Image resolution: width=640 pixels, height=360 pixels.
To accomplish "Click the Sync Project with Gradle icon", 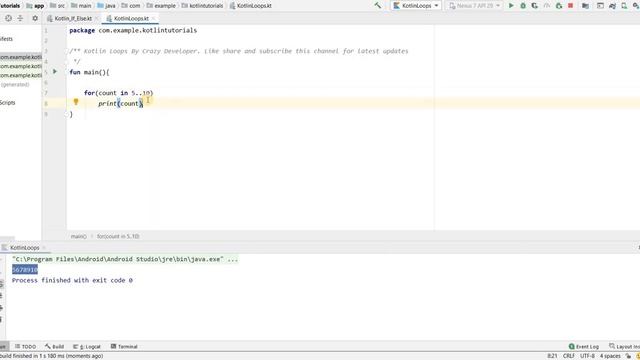I will pos(612,6).
